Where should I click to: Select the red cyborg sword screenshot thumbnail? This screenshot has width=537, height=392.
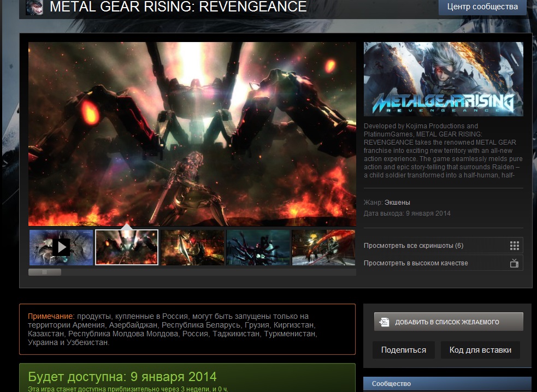[x=192, y=247]
